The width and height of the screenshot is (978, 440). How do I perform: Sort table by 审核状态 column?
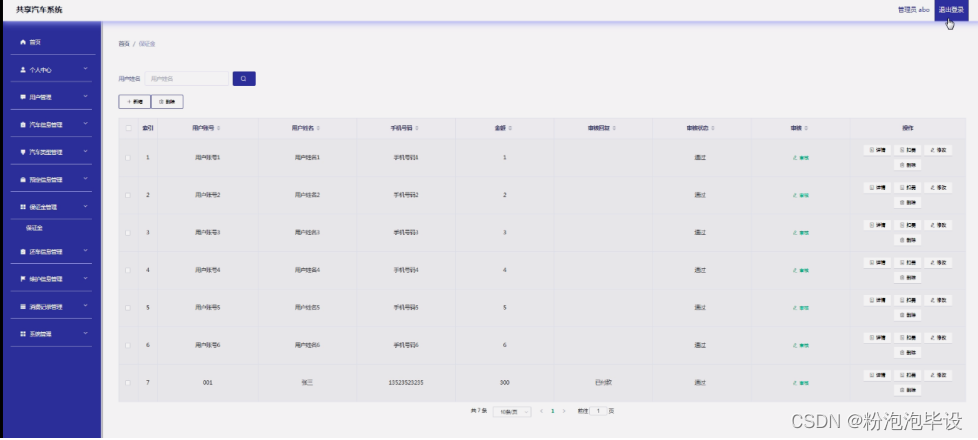click(x=712, y=128)
